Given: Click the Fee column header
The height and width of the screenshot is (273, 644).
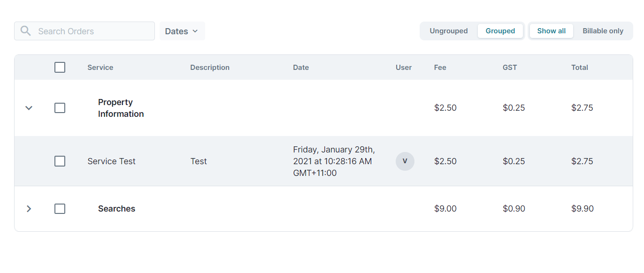Looking at the screenshot, I should pyautogui.click(x=440, y=68).
